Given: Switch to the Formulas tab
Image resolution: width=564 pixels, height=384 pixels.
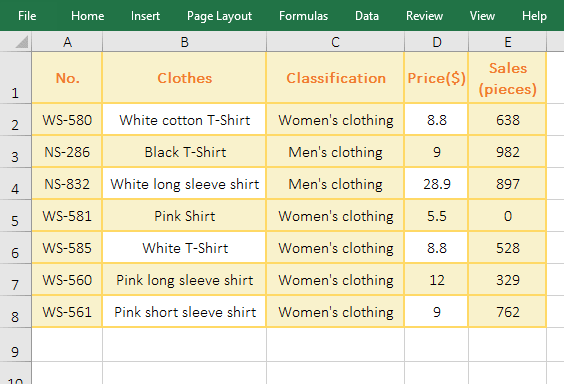Looking at the screenshot, I should click(303, 16).
